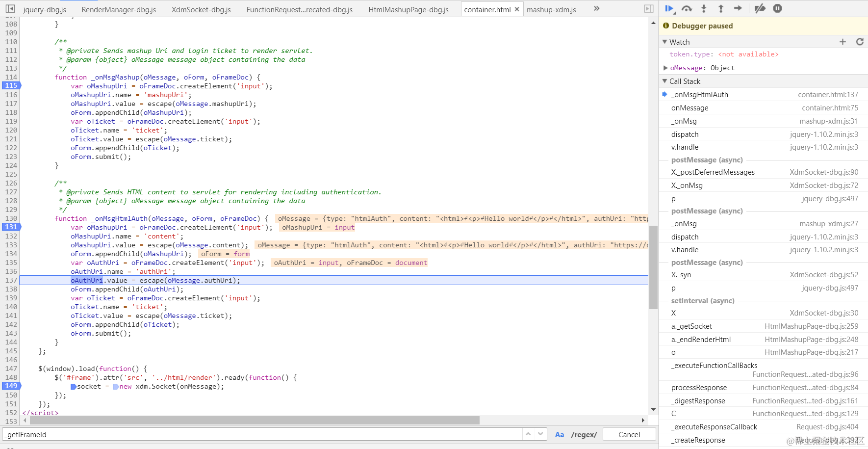Go to the HtmlMashupPage-dbg.js tab

click(x=408, y=9)
